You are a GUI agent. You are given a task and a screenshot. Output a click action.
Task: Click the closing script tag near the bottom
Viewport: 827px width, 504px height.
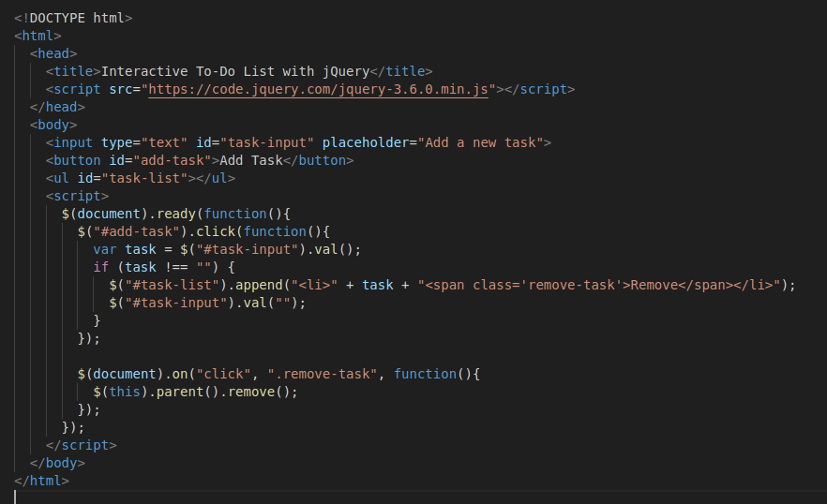pyautogui.click(x=82, y=446)
